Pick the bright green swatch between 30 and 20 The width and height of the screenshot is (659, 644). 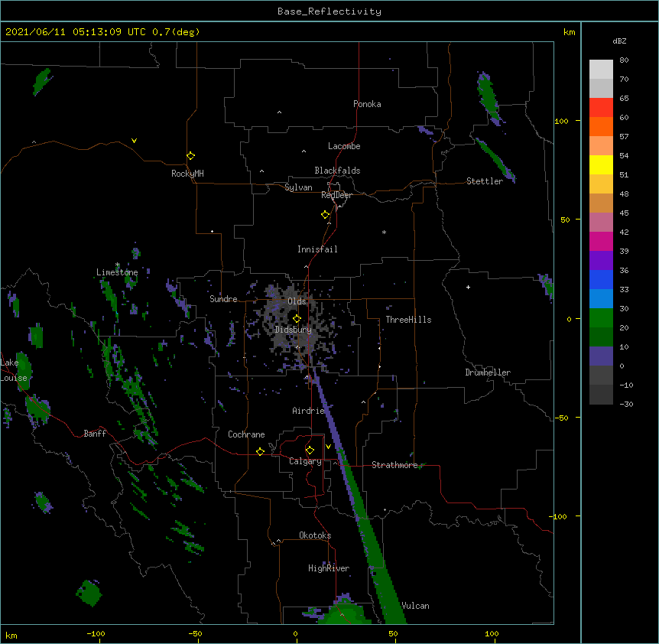pos(601,318)
